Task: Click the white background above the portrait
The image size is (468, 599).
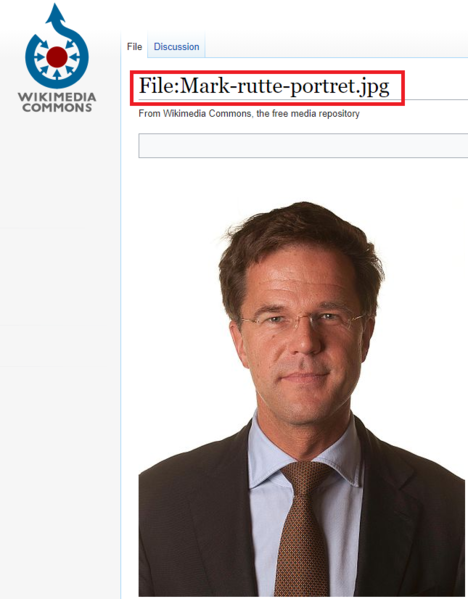Action: point(302,180)
